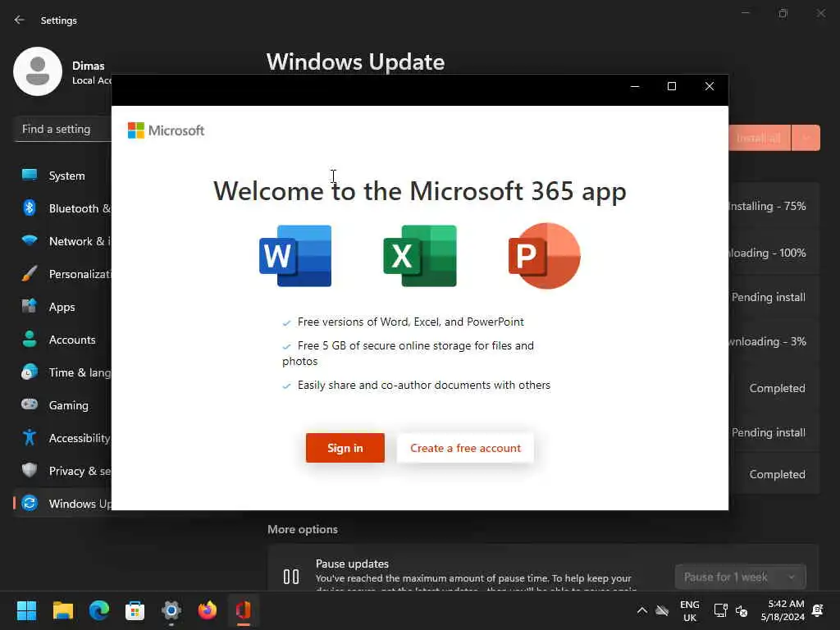840x630 pixels.
Task: Click the Bluetooth icon in the sidebar
Action: click(30, 208)
